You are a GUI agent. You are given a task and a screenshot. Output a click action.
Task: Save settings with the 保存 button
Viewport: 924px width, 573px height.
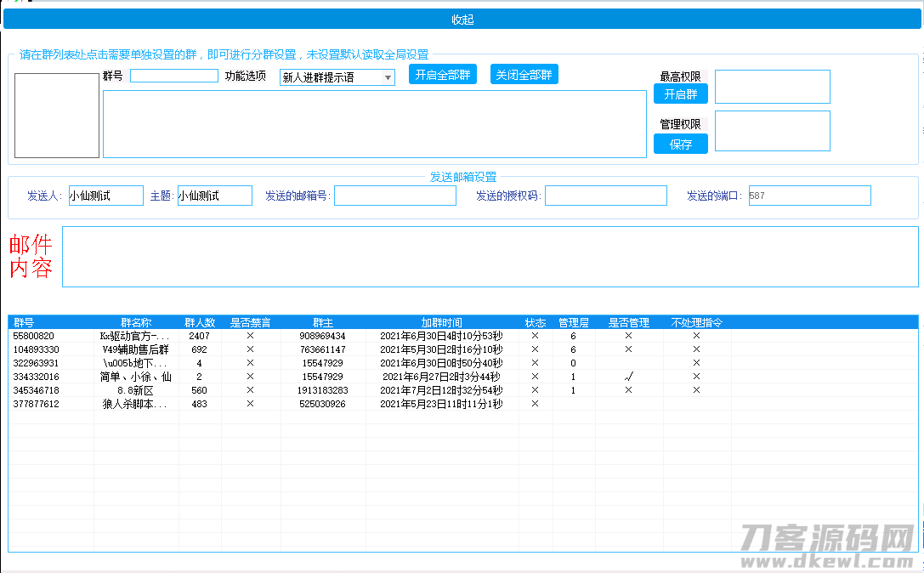pyautogui.click(x=681, y=144)
